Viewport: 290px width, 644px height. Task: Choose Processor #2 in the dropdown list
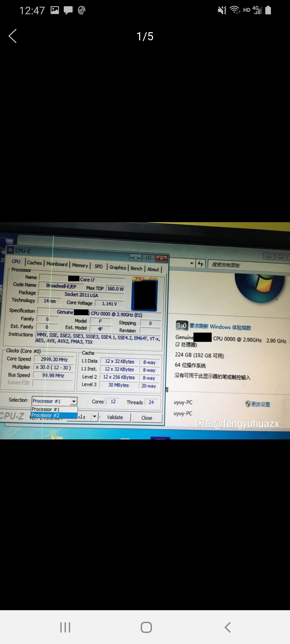pyautogui.click(x=54, y=415)
